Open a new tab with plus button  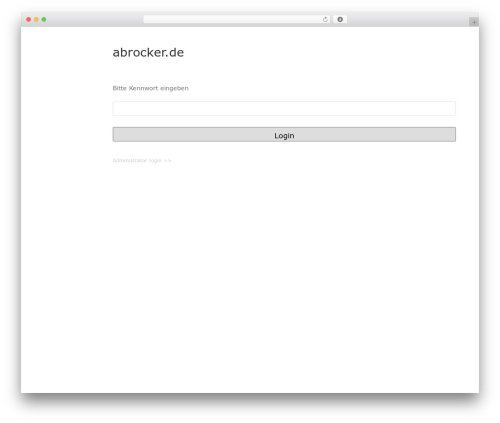tap(474, 22)
